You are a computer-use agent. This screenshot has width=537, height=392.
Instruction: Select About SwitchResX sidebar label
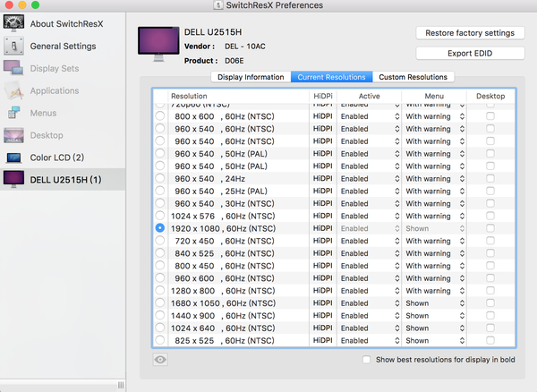66,23
